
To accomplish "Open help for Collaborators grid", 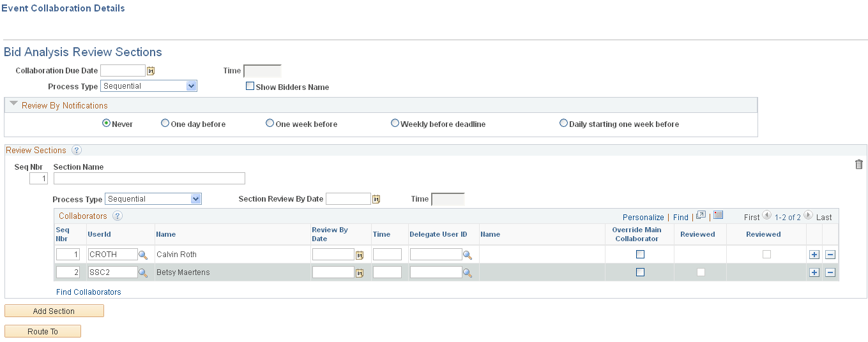I will tap(118, 216).
